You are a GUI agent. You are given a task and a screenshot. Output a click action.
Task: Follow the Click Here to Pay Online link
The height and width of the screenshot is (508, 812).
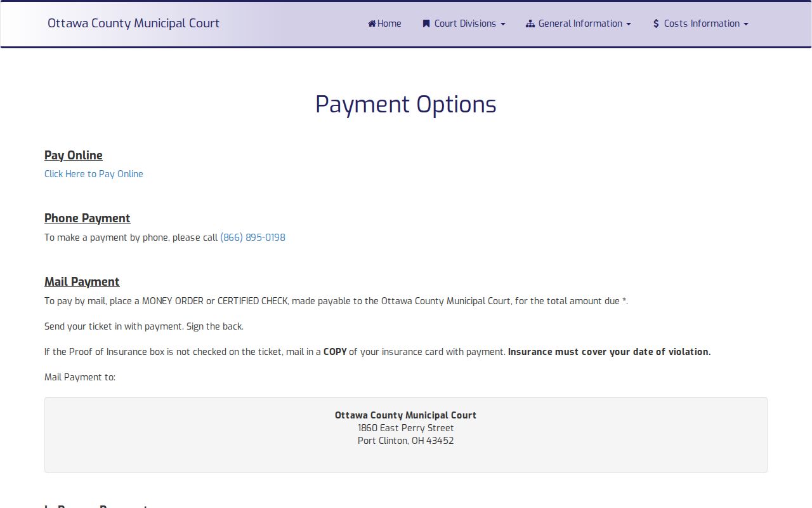click(94, 174)
